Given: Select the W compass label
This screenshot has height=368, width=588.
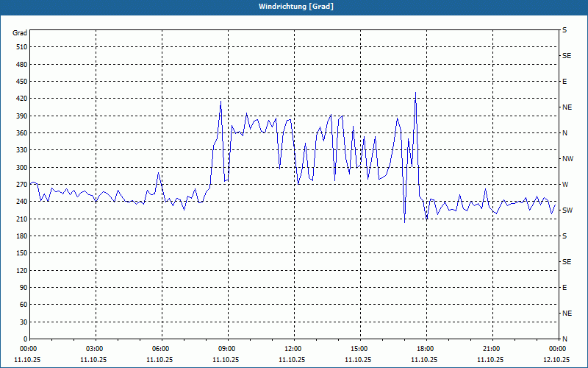Looking at the screenshot, I should 565,185.
